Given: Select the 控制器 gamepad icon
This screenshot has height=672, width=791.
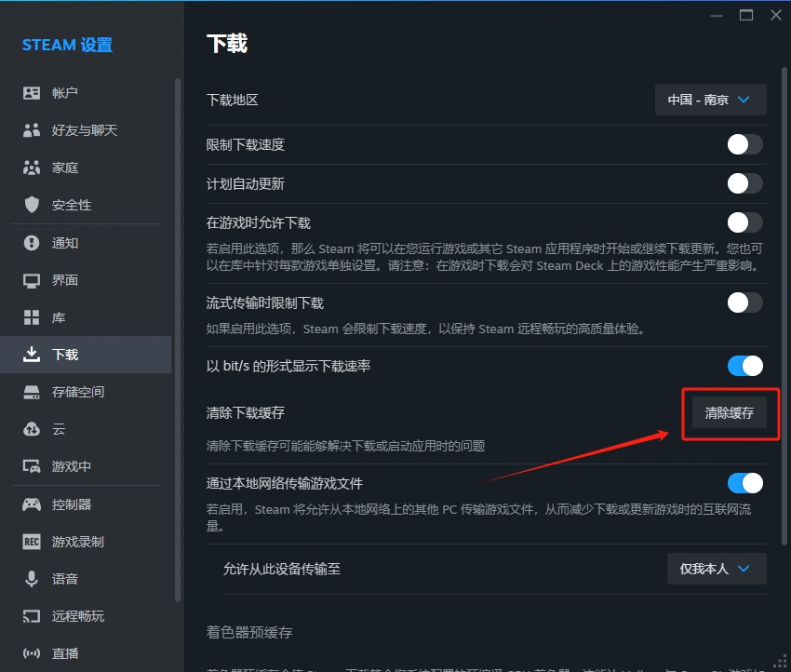Looking at the screenshot, I should tap(30, 504).
